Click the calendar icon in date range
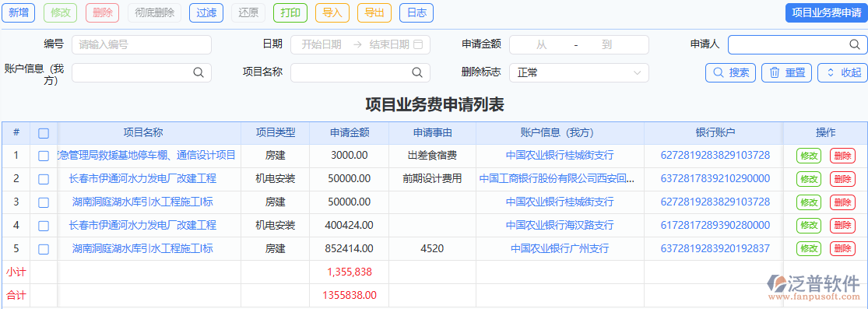 [419, 45]
